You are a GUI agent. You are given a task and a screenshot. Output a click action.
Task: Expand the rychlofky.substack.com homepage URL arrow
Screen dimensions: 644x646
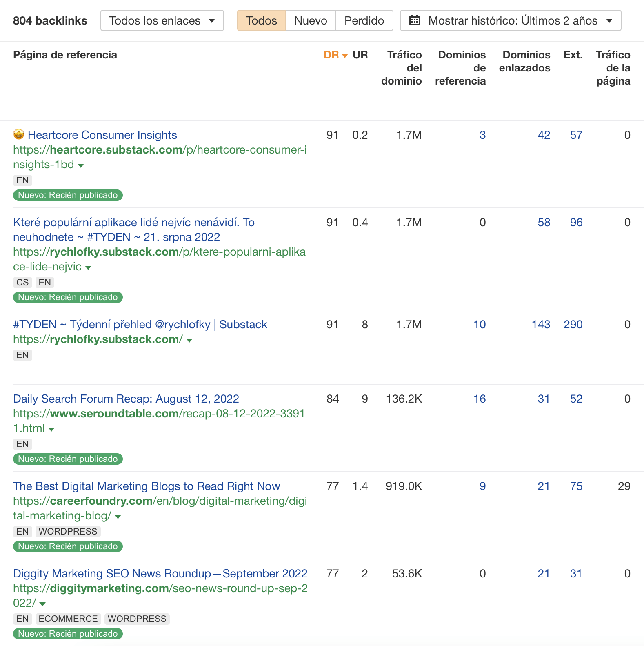tap(189, 340)
